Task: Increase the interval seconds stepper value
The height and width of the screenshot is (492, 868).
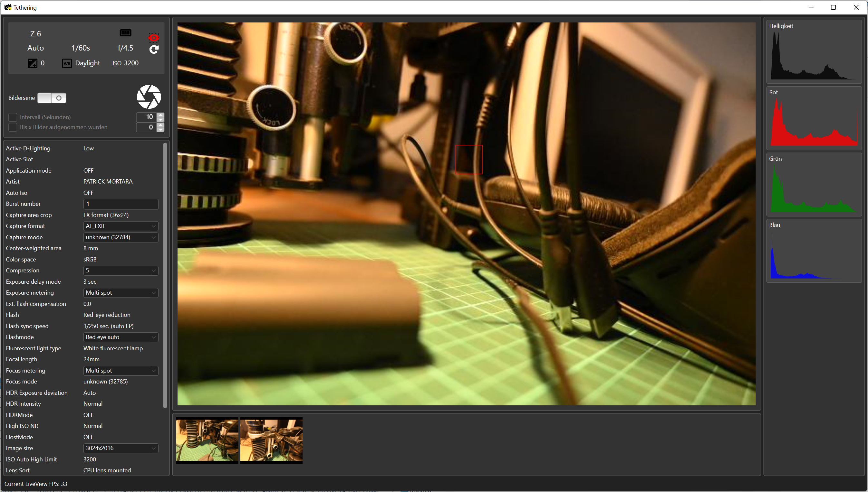Action: [161, 115]
